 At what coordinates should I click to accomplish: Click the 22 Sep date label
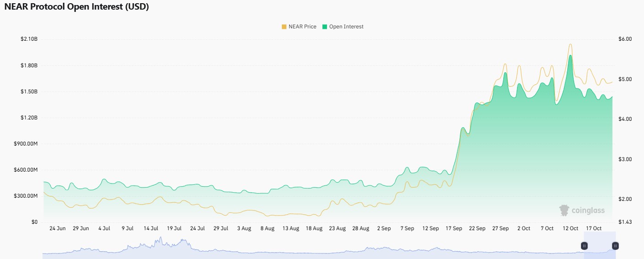(477, 228)
